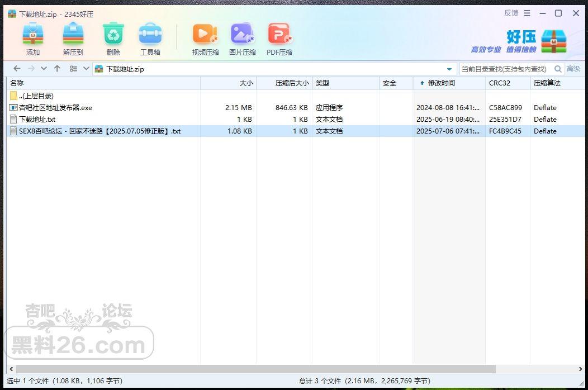This screenshot has width=588, height=390.
Task: Click the folder icon for 上层目录
Action: 13,96
